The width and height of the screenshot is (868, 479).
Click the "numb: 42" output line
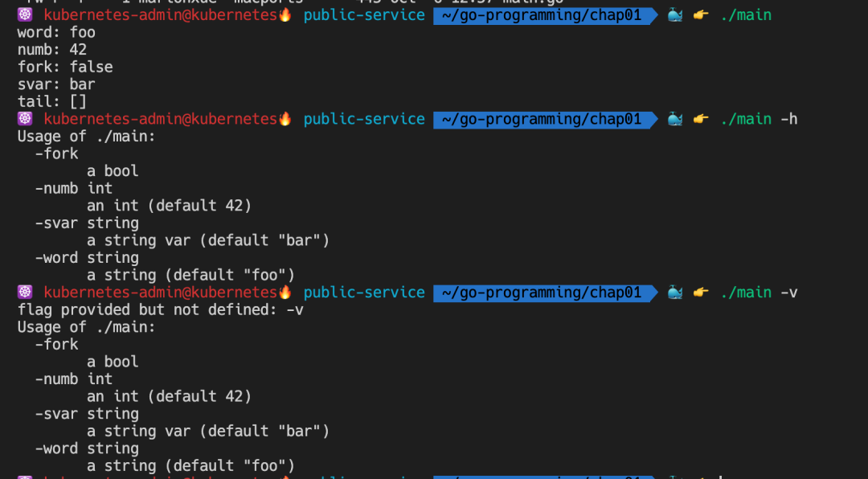(x=52, y=50)
